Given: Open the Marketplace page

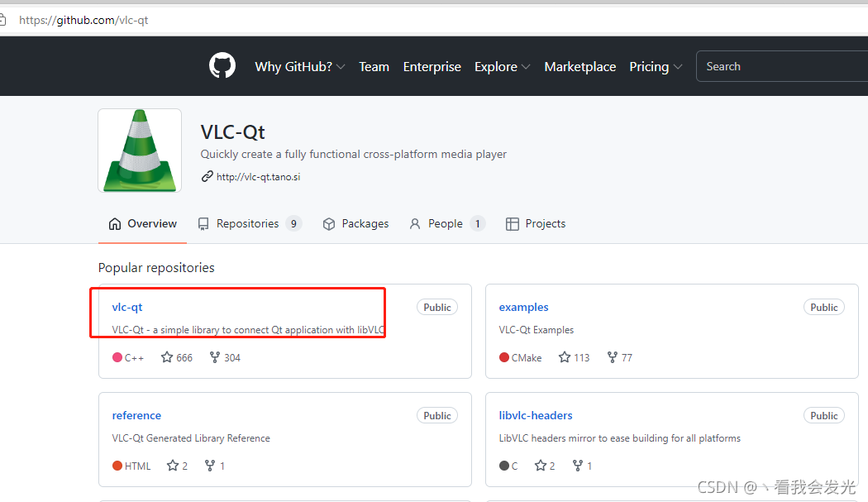Looking at the screenshot, I should coord(580,66).
